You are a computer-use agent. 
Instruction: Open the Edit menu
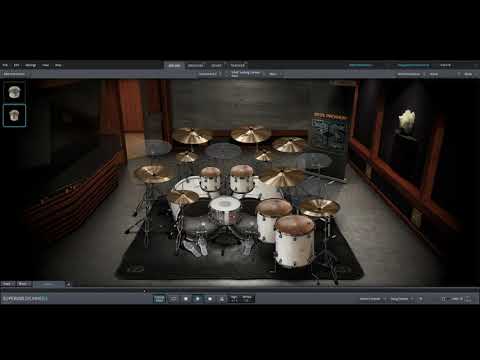click(16, 65)
